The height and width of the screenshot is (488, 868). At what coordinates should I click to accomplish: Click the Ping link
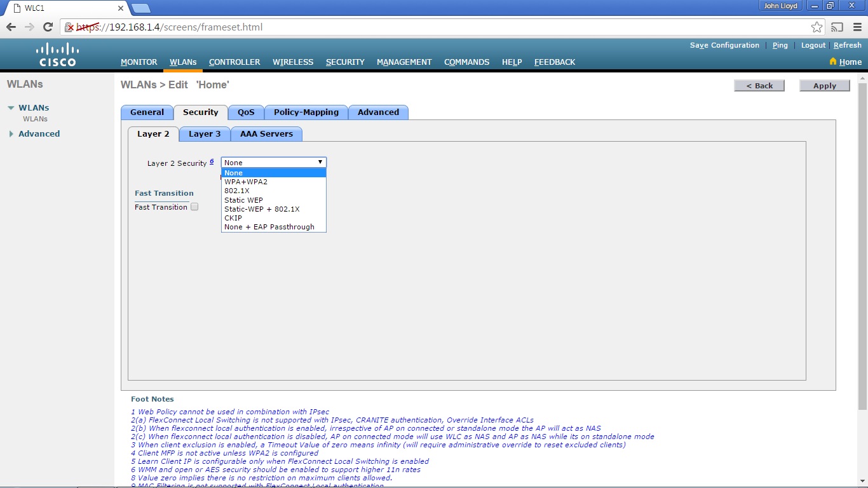click(x=780, y=46)
